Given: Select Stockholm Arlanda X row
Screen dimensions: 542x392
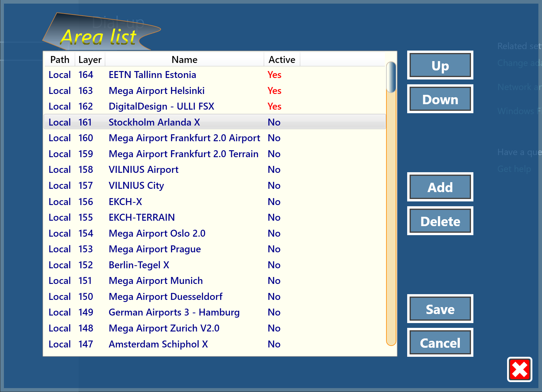Looking at the screenshot, I should pos(215,122).
